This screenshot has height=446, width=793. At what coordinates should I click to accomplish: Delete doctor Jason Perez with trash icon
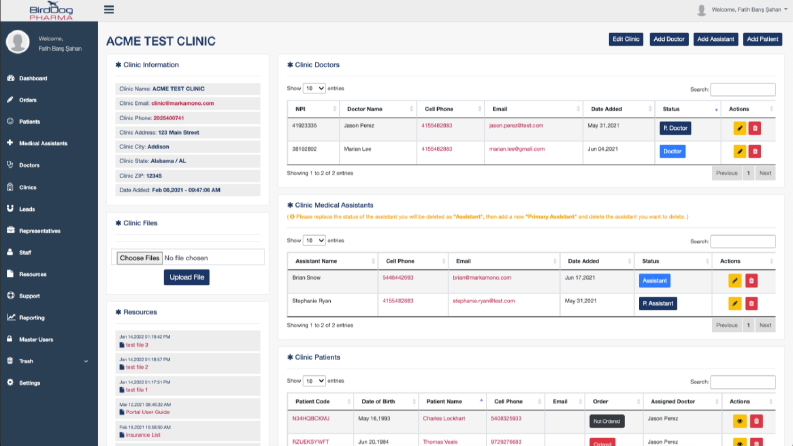[x=755, y=128]
